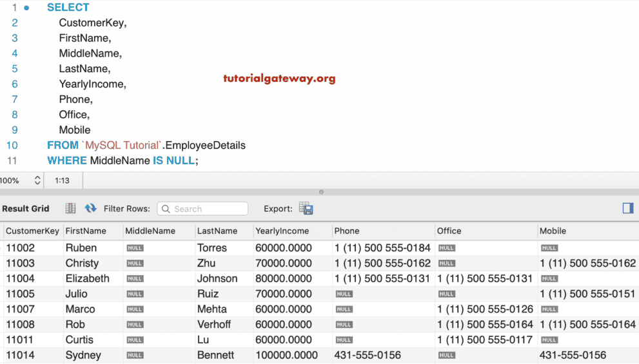This screenshot has width=639, height=364.
Task: Sort by CustomerKey column header
Action: (x=33, y=231)
